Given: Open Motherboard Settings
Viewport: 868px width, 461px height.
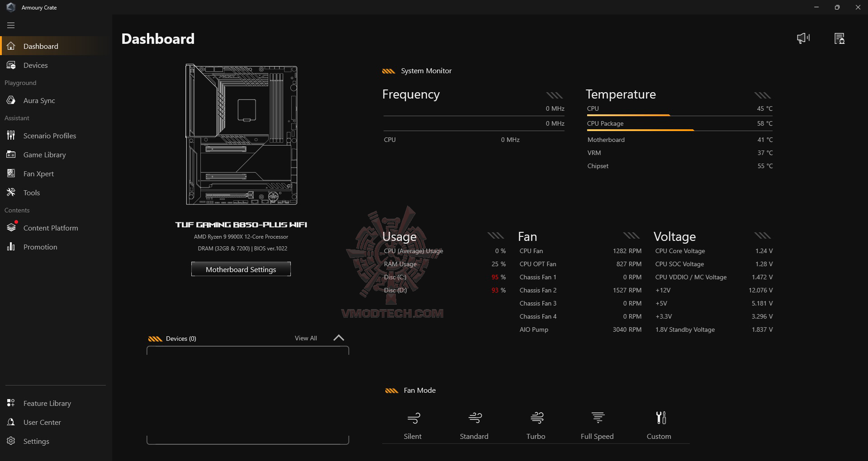Looking at the screenshot, I should (241, 269).
